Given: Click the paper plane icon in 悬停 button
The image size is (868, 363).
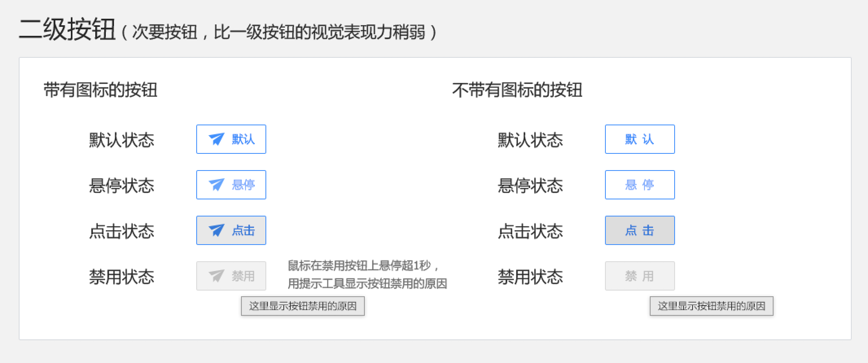Looking at the screenshot, I should (216, 185).
